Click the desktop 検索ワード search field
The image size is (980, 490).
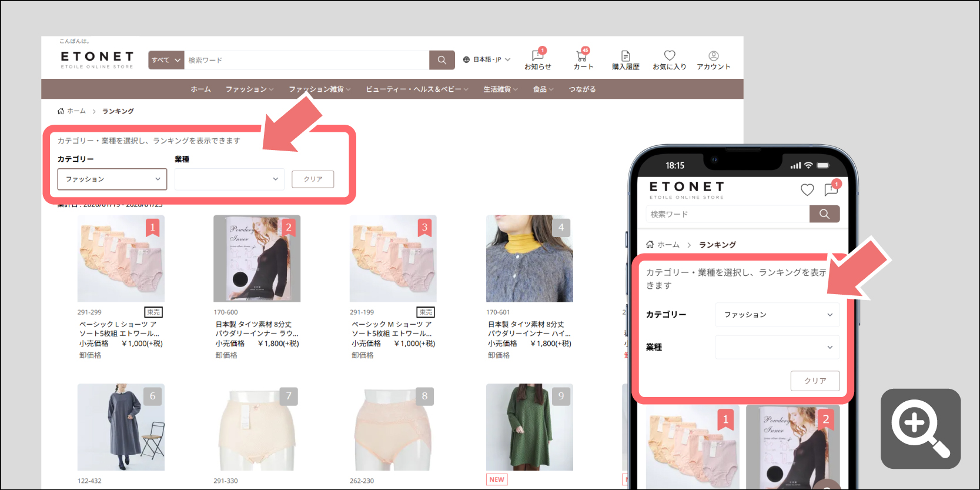tap(307, 60)
